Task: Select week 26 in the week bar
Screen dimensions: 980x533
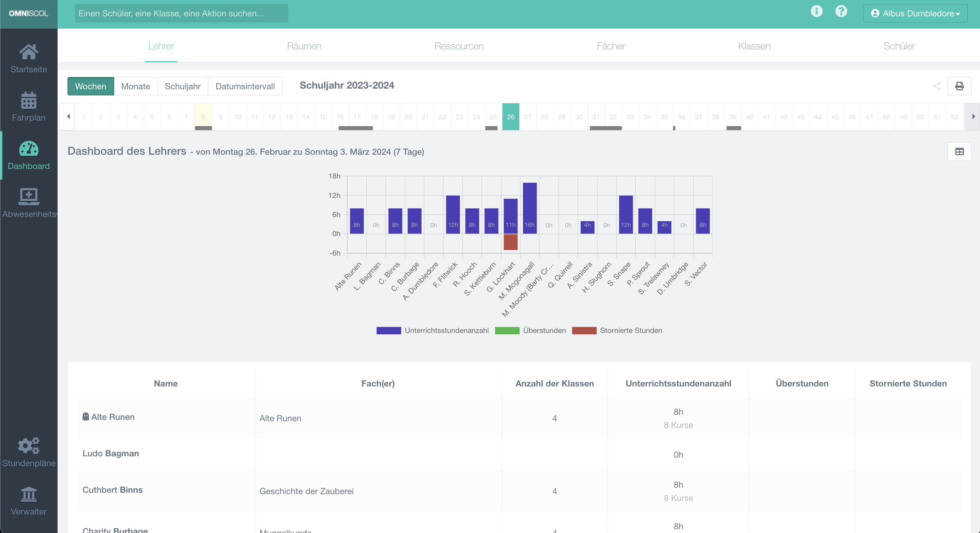Action: pyautogui.click(x=510, y=117)
